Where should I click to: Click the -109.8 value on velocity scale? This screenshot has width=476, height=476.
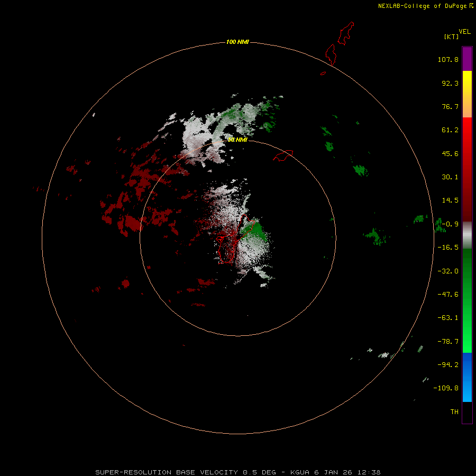tap(446, 388)
